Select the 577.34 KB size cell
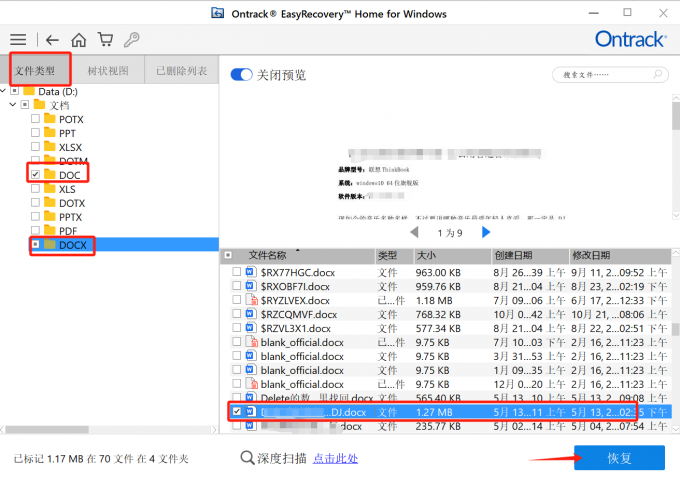 pos(438,328)
